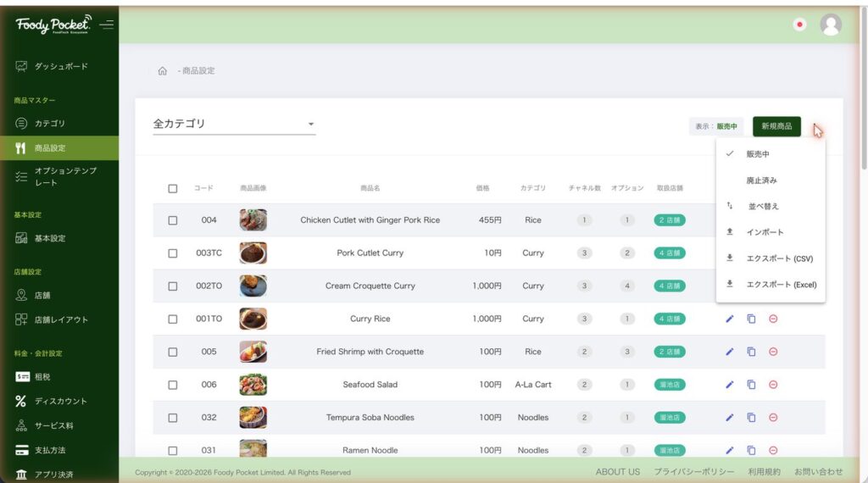The width and height of the screenshot is (868, 483).
Task: Delete the Tempura Soba Noodles item
Action: [x=773, y=418]
